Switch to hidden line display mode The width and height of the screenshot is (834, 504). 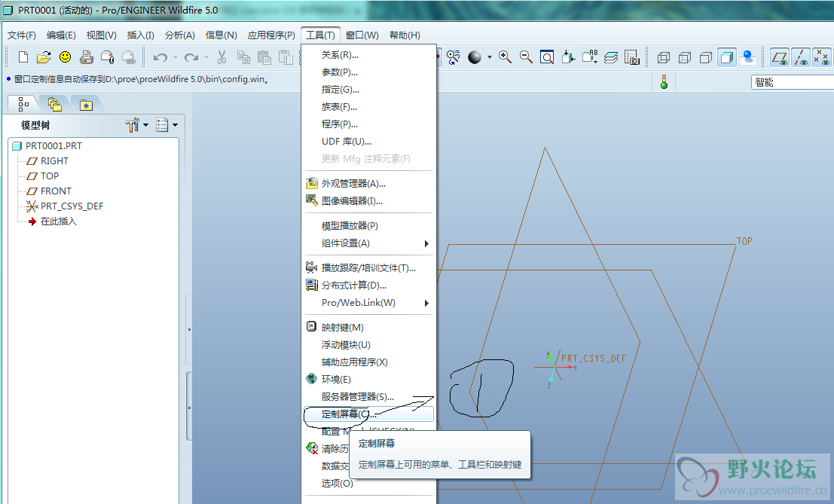[685, 57]
